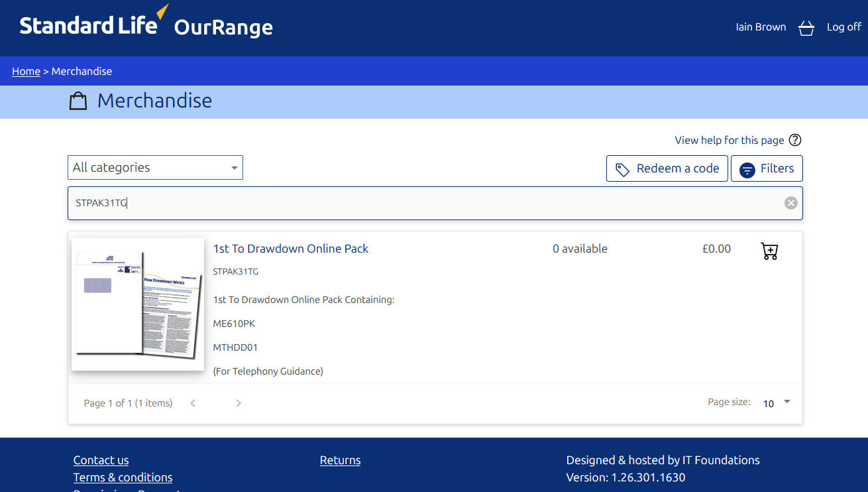Open the All categories dropdown
This screenshot has height=492, width=868.
point(155,168)
